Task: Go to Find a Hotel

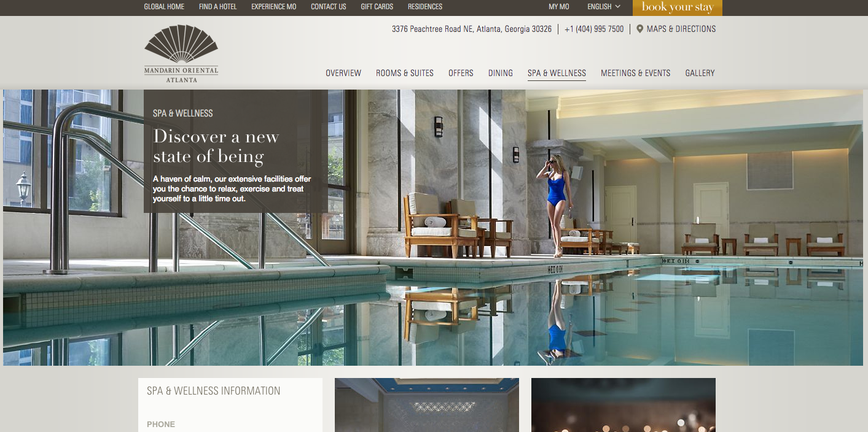Action: pos(217,7)
